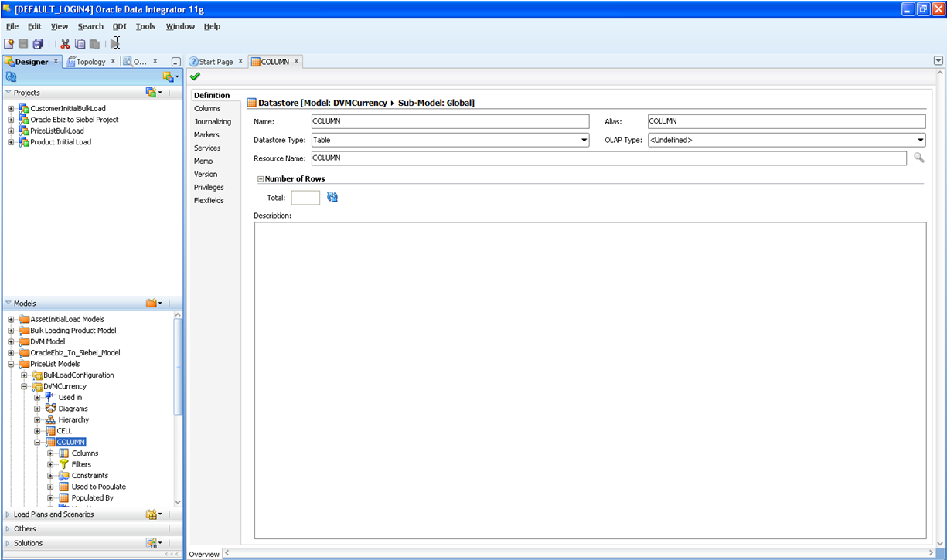Click the Name input field
The image size is (947, 560).
(x=451, y=121)
